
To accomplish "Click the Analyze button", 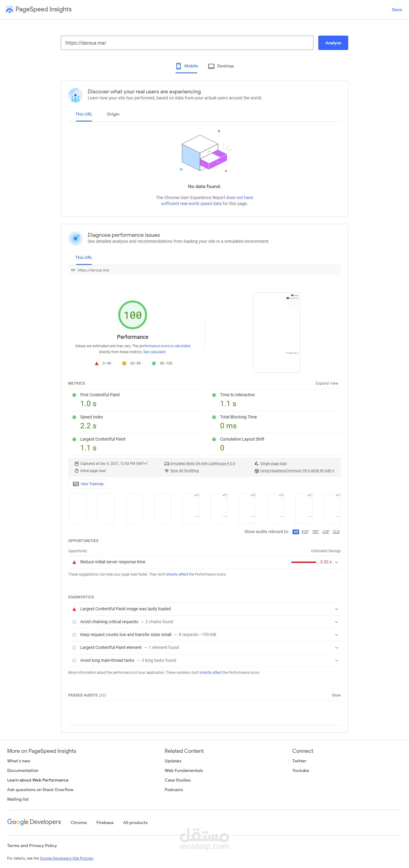I will pyautogui.click(x=333, y=43).
